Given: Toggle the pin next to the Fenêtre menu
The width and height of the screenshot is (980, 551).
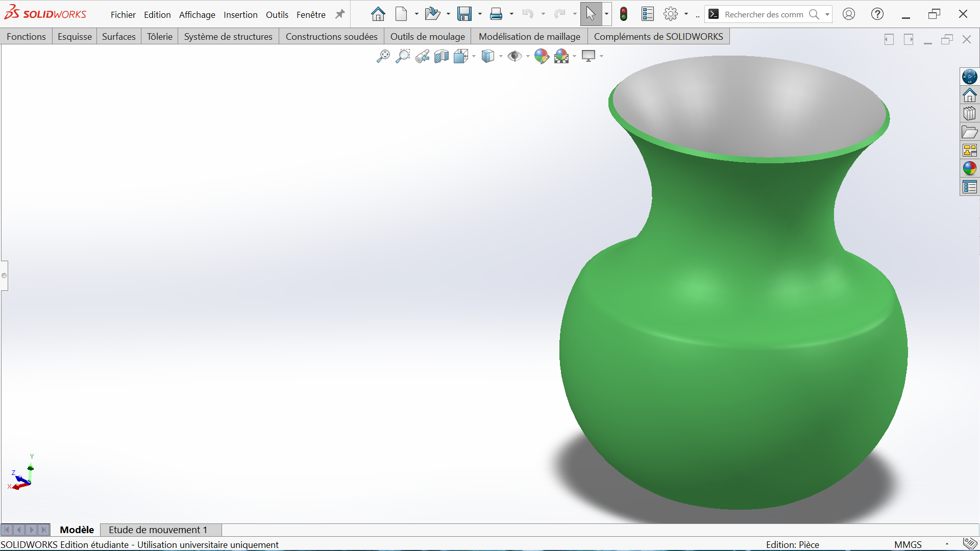Looking at the screenshot, I should click(x=339, y=14).
